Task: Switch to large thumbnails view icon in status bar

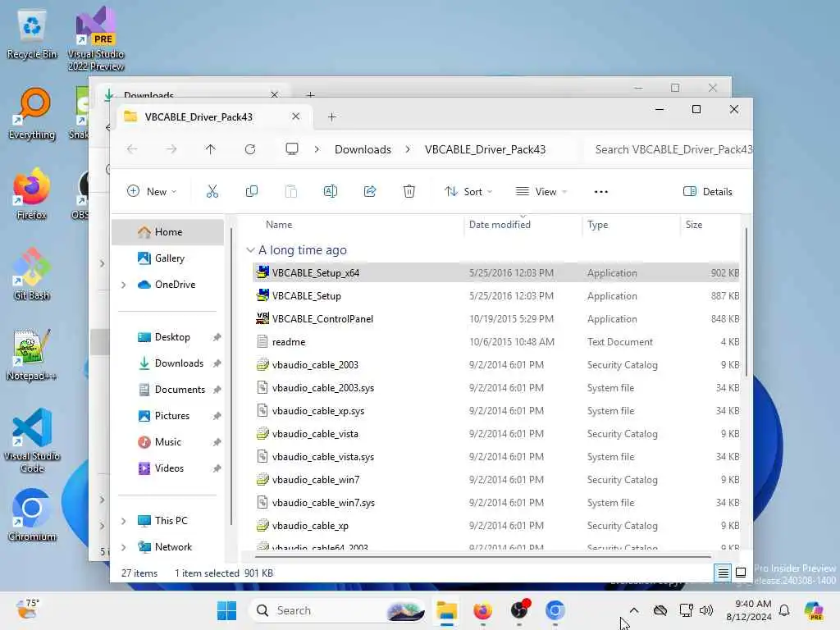Action: (741, 573)
